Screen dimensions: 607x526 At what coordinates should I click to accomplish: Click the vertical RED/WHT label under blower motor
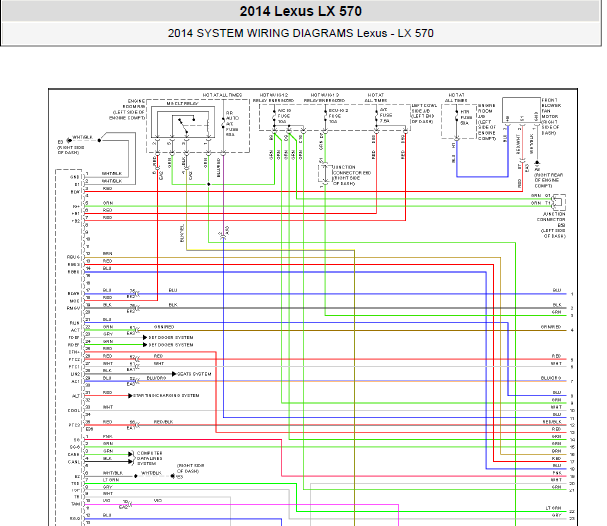pos(518,144)
